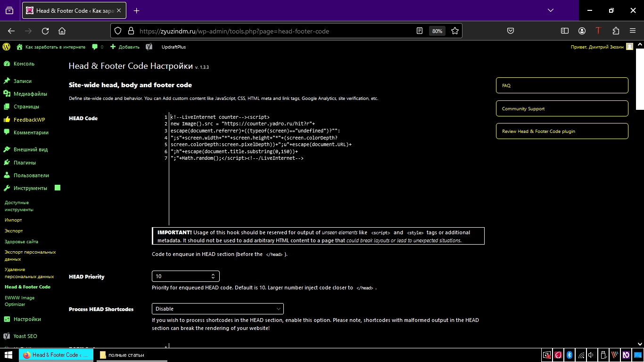
Task: Click the safely remove USB tray icon
Action: 603,355
